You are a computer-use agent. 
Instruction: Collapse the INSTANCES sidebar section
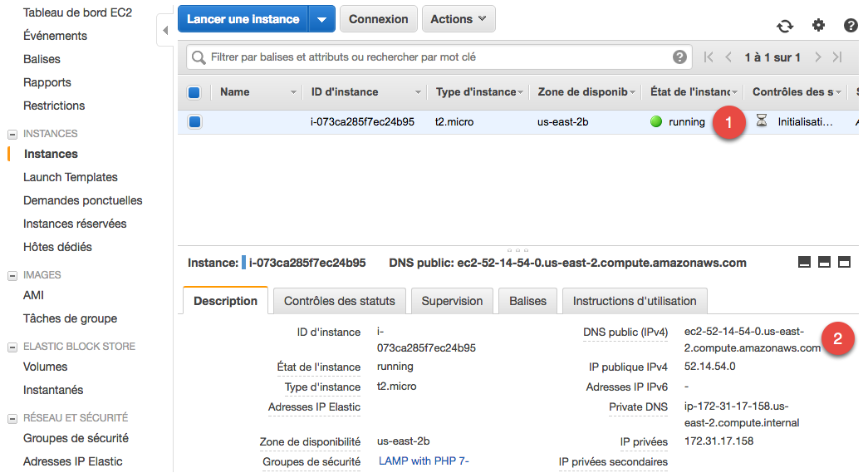[x=12, y=134]
